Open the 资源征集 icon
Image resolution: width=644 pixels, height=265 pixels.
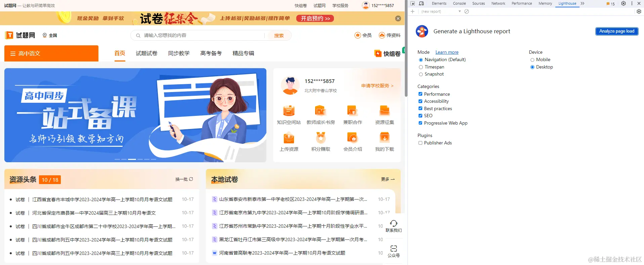(384, 111)
